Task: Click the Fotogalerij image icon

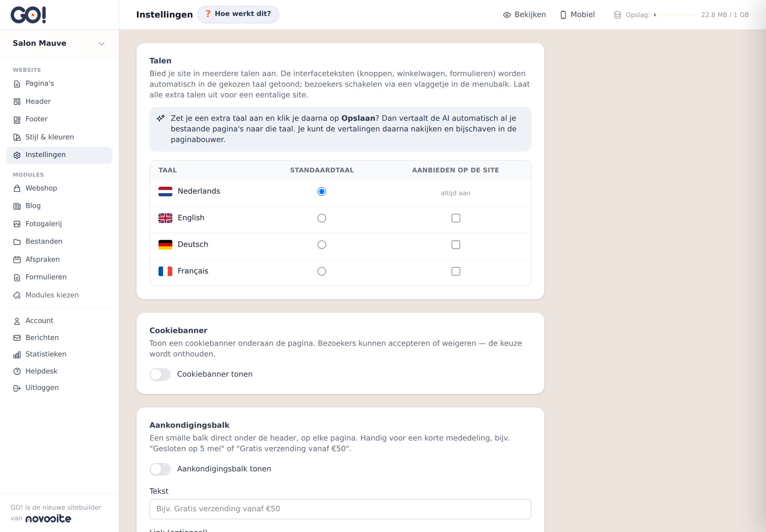Action: pos(17,224)
